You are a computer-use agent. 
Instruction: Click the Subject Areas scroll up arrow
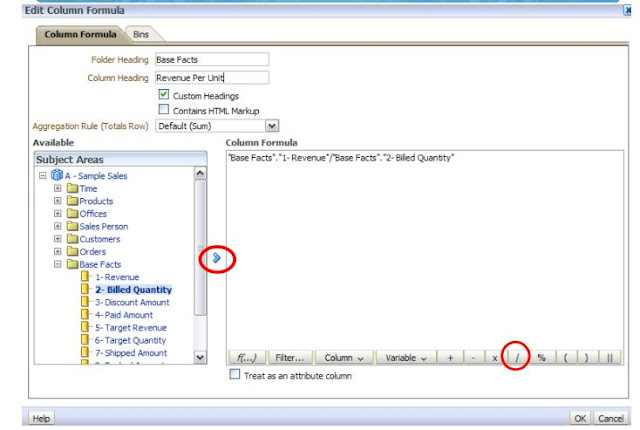tap(200, 173)
